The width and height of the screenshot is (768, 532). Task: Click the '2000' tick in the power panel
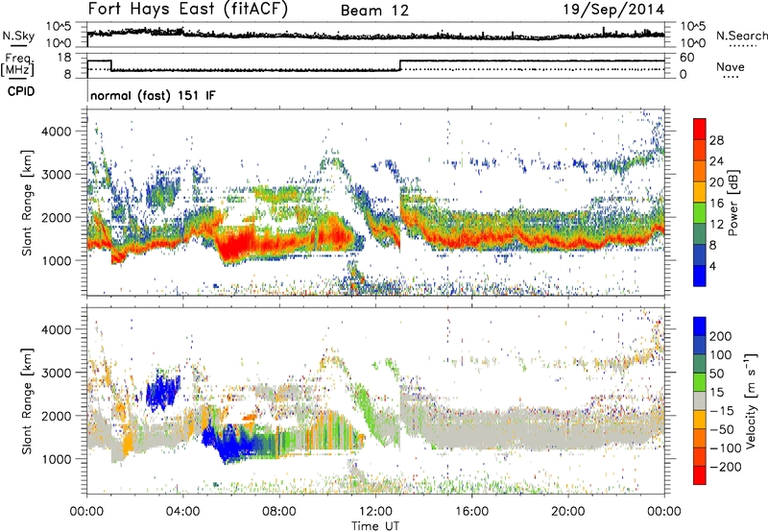[x=56, y=217]
